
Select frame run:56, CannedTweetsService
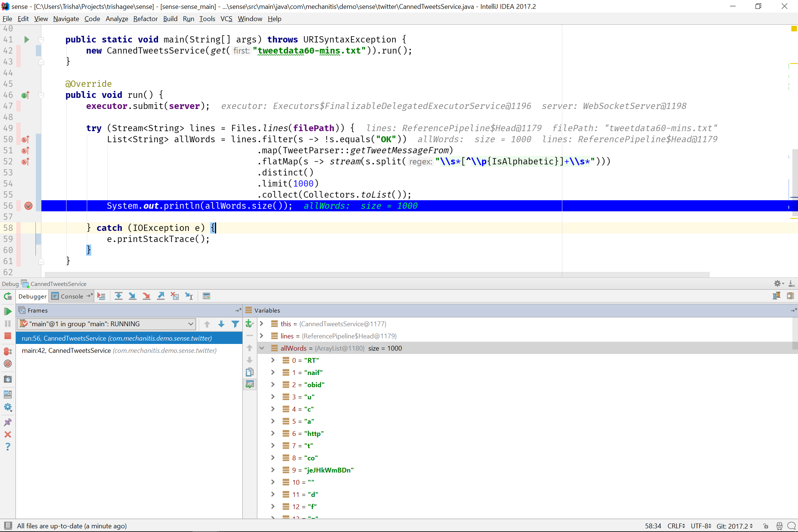click(x=129, y=338)
